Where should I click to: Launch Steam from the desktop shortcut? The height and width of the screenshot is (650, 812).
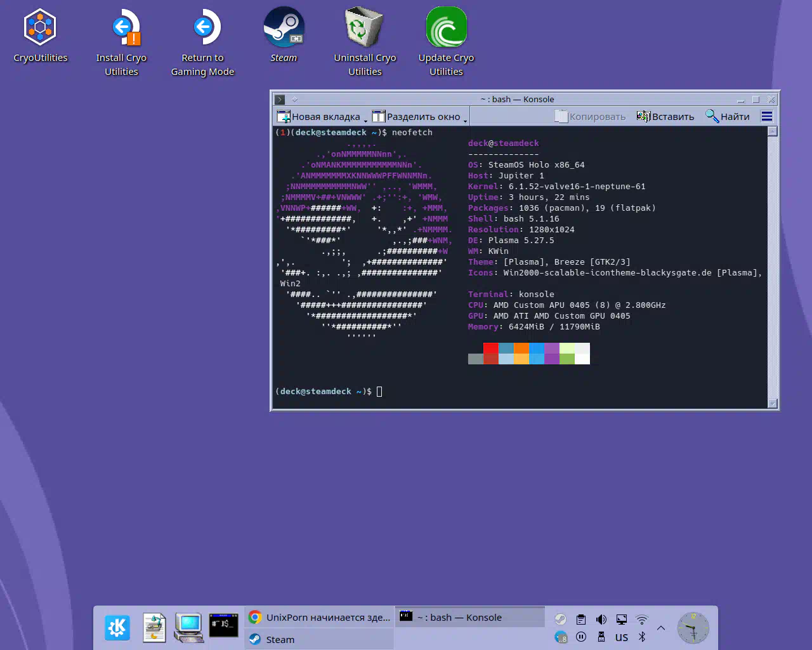pyautogui.click(x=284, y=29)
